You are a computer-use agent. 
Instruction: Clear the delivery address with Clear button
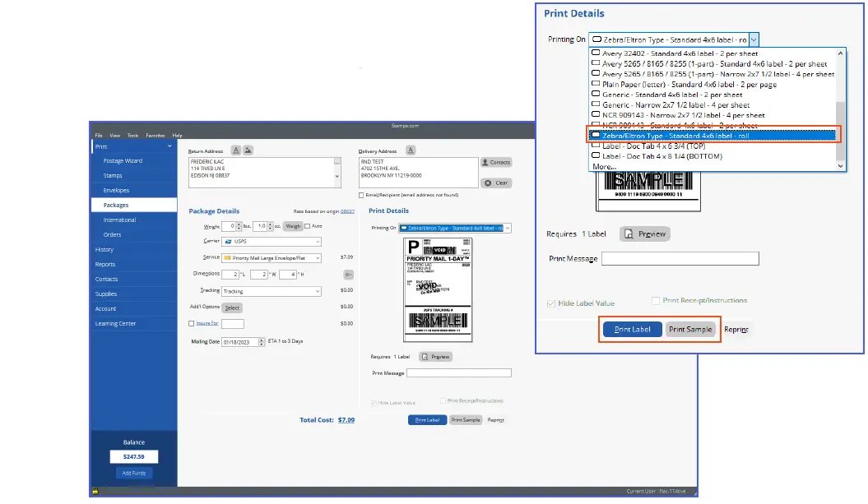[496, 183]
